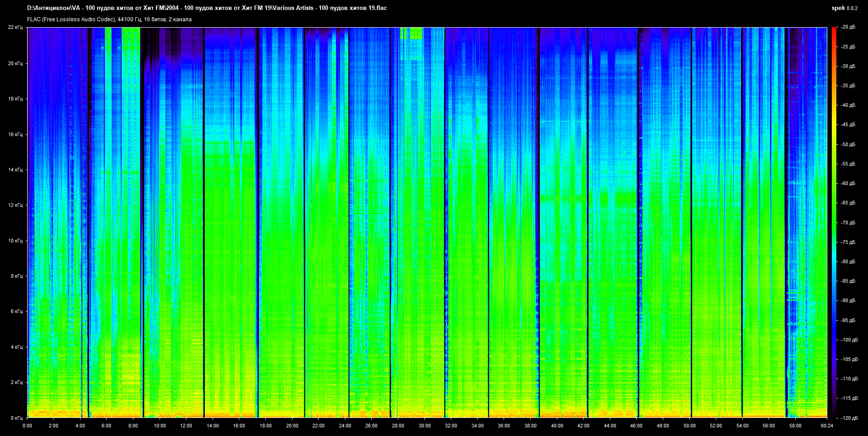Click the 30:00 time axis marker

pos(425,426)
